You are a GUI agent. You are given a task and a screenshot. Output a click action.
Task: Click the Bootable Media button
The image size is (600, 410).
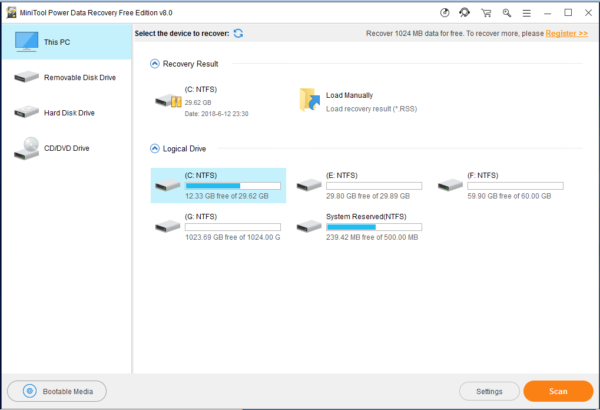[x=57, y=391]
